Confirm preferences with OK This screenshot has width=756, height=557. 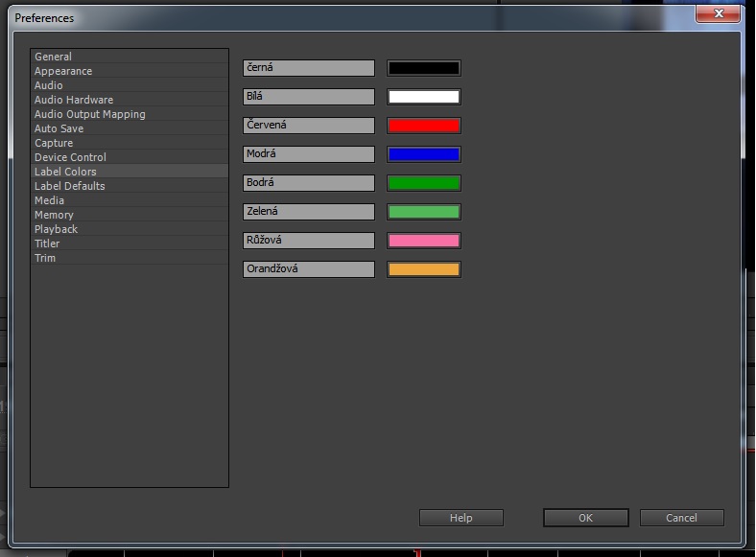click(x=586, y=518)
